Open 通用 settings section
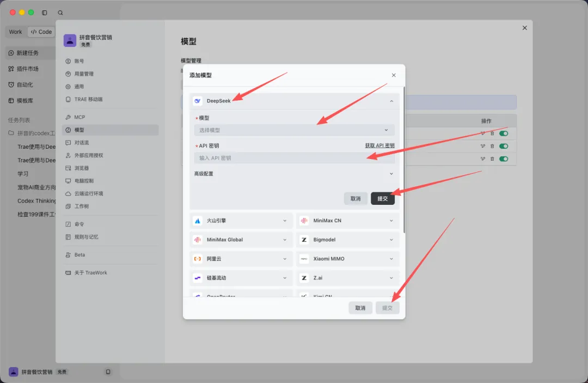 pyautogui.click(x=110, y=87)
